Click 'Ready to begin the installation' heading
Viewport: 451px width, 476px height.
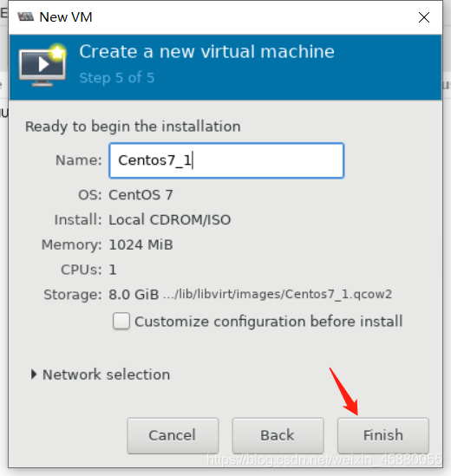point(133,127)
